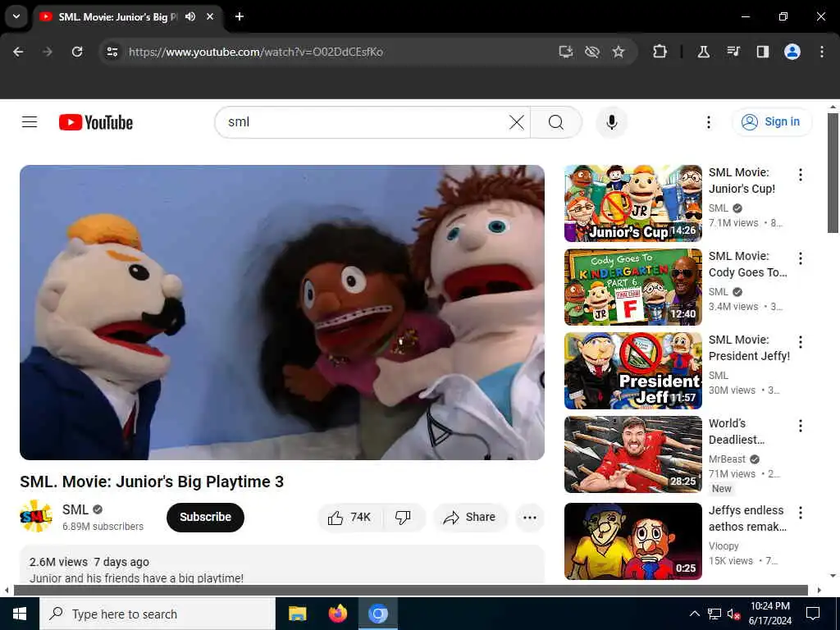
Task: Show hidden system tray icons
Action: (694, 614)
